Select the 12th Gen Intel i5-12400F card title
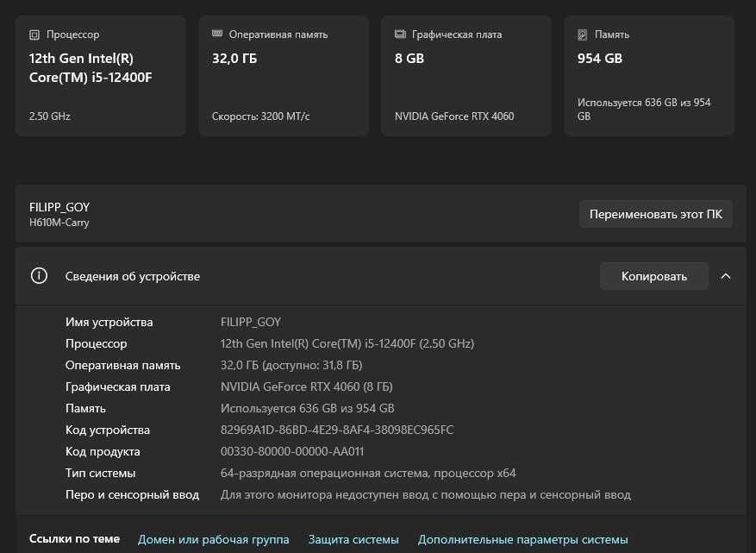Viewport: 756px width, 553px height. coord(91,68)
